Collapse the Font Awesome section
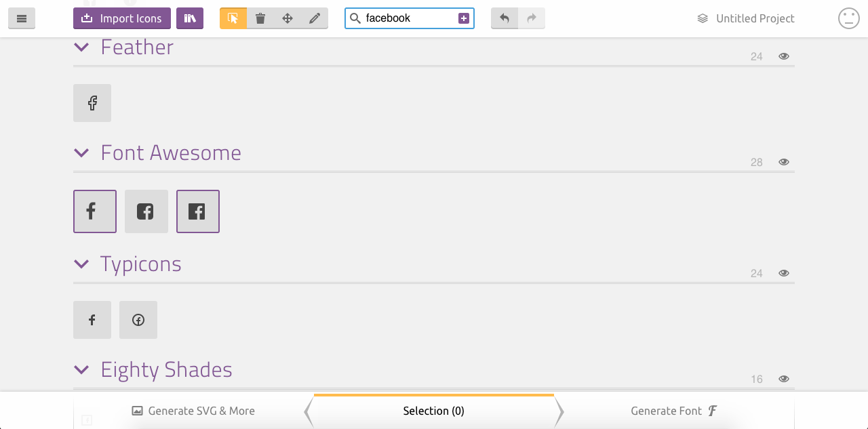The height and width of the screenshot is (429, 868). point(81,152)
